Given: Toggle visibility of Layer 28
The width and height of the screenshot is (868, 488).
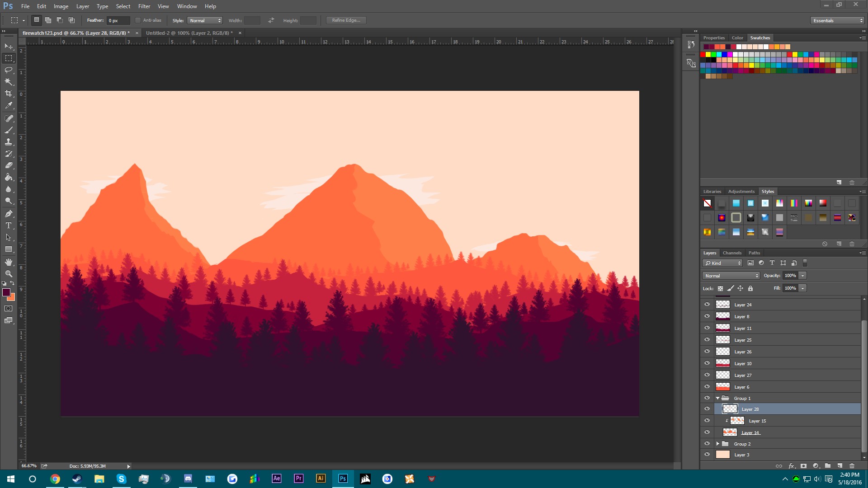Looking at the screenshot, I should tap(707, 409).
